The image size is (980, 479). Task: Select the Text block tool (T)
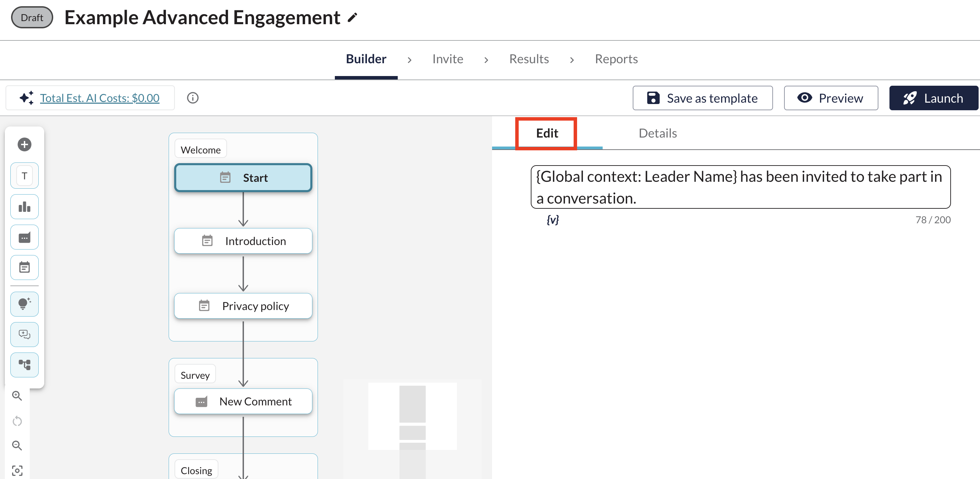[24, 176]
